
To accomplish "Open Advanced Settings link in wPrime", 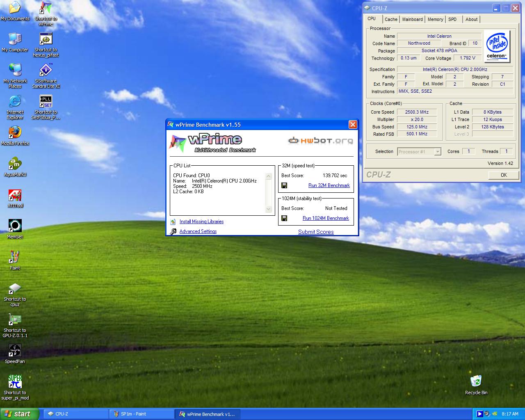I will pyautogui.click(x=198, y=231).
